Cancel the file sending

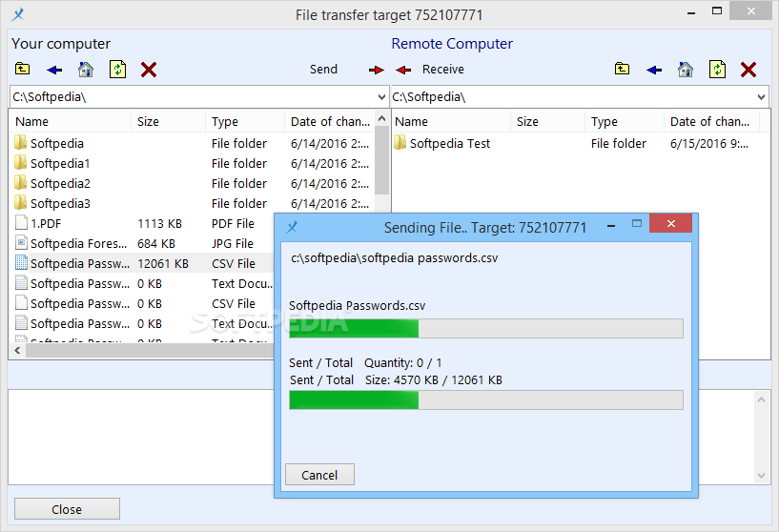(x=319, y=475)
